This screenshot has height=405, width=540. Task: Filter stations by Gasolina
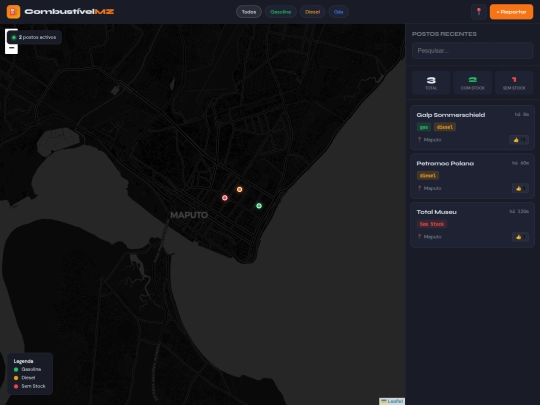pos(281,12)
